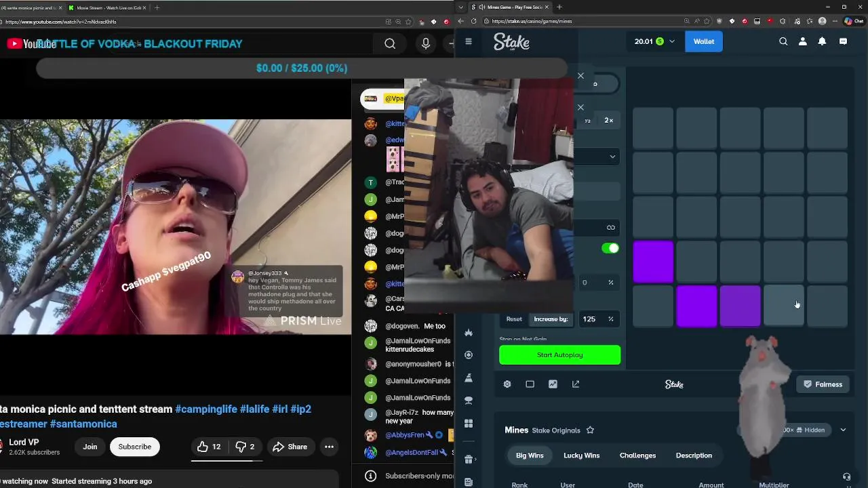Open the Wallet
Viewport: 868px width, 488px height.
(x=703, y=41)
